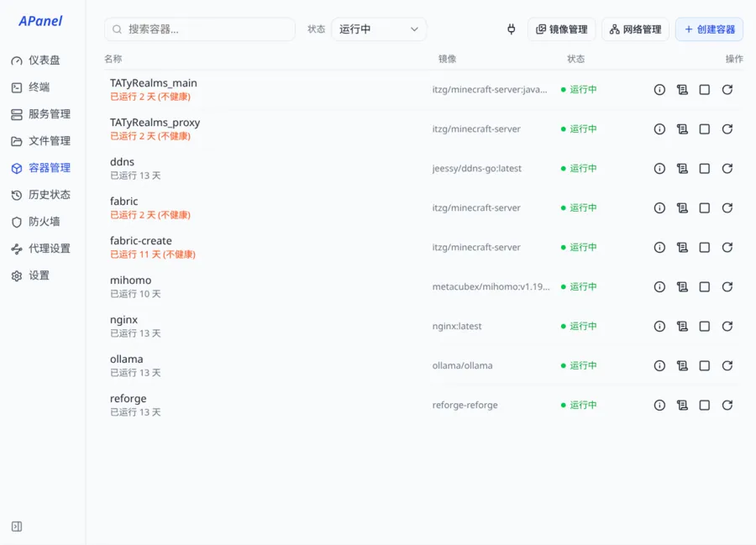Open info for nginx container
This screenshot has width=756, height=545.
(659, 326)
